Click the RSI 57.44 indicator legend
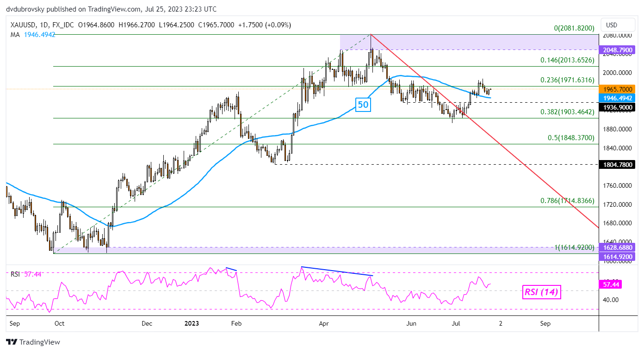 click(x=26, y=274)
